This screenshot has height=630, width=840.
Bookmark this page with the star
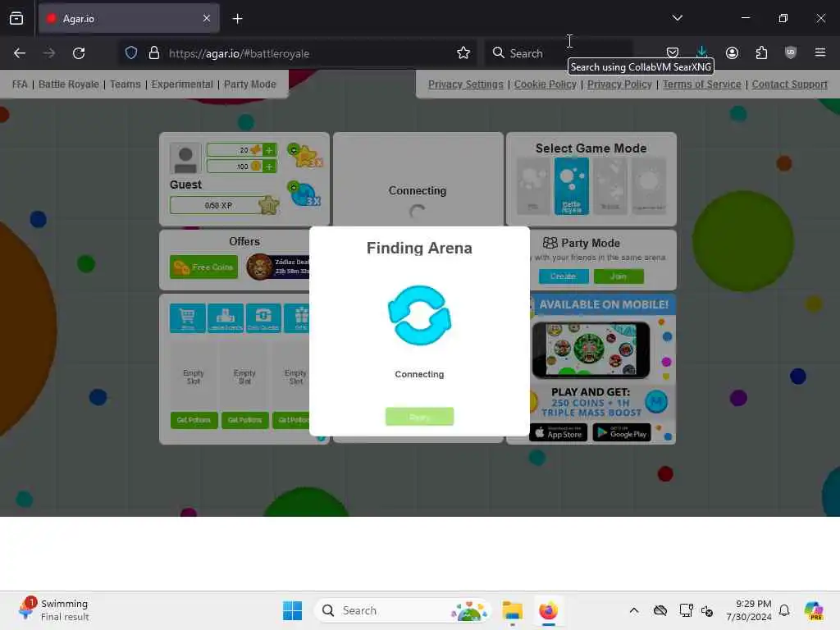[463, 52]
